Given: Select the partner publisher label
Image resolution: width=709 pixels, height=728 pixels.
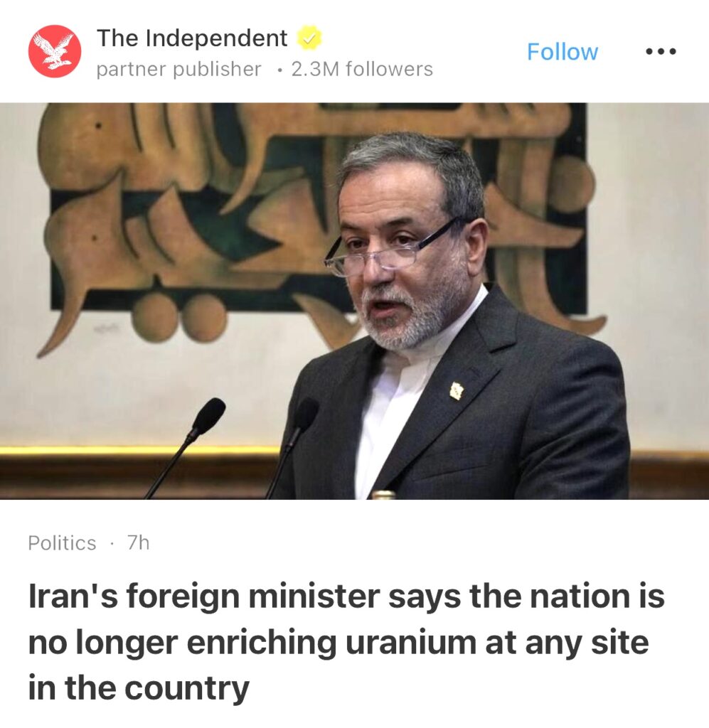Looking at the screenshot, I should (178, 69).
